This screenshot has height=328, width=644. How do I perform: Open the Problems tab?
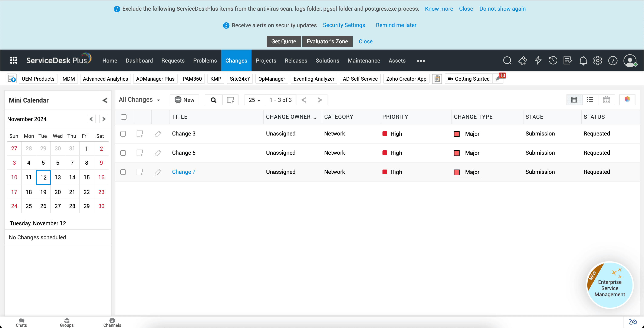click(x=205, y=61)
